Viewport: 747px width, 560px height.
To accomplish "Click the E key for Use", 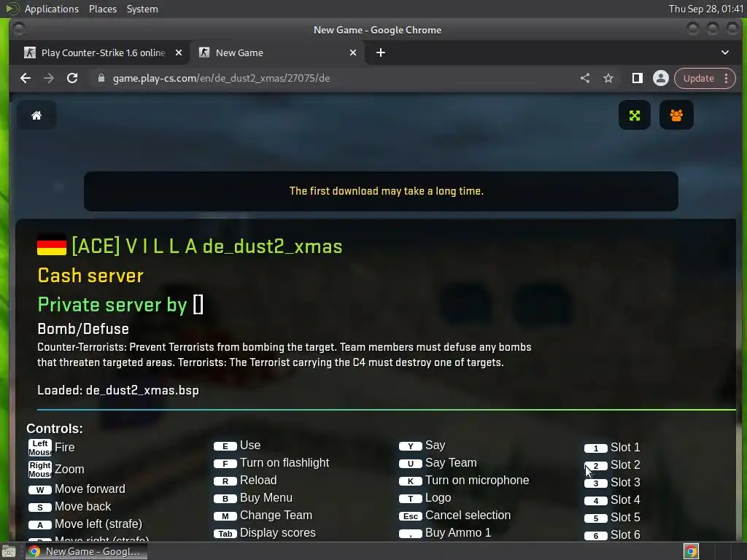I will (225, 446).
